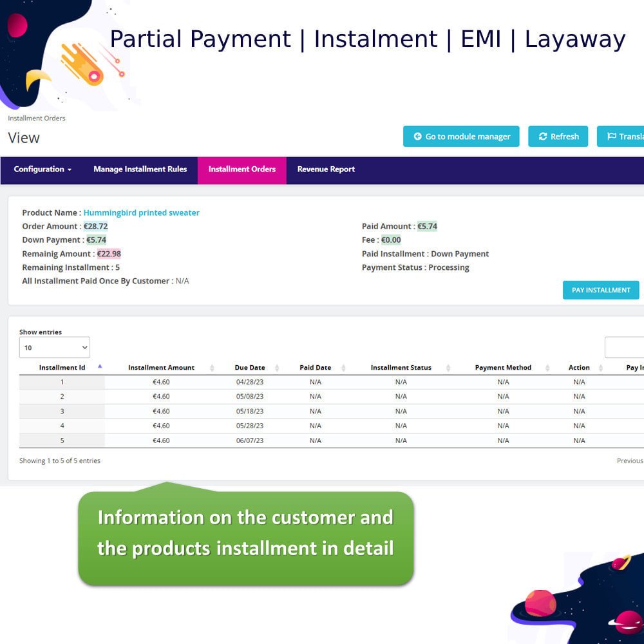
Task: Click the Pay In column header
Action: pyautogui.click(x=634, y=368)
